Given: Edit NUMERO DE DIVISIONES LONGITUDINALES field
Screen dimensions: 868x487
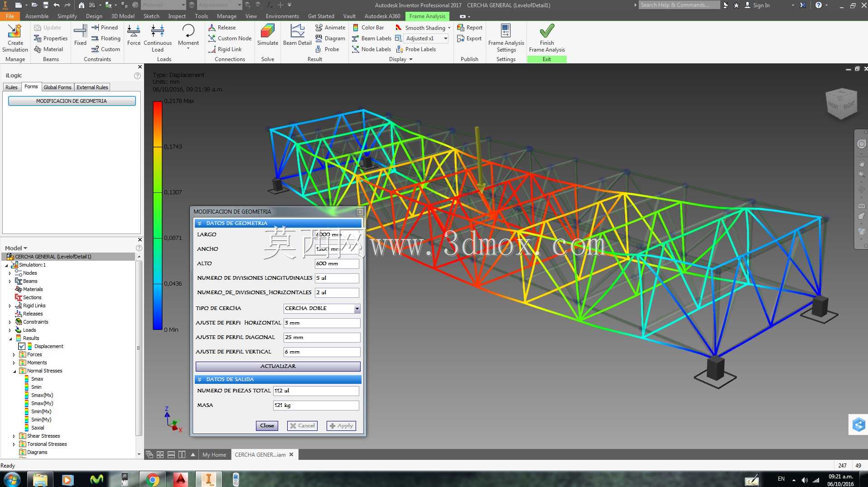Looking at the screenshot, I should pyautogui.click(x=337, y=278).
